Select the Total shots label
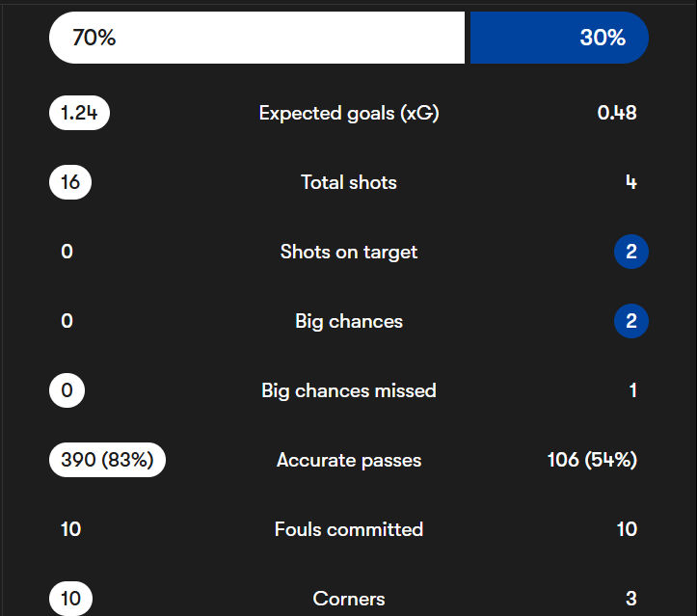The height and width of the screenshot is (616, 697). pyautogui.click(x=349, y=182)
